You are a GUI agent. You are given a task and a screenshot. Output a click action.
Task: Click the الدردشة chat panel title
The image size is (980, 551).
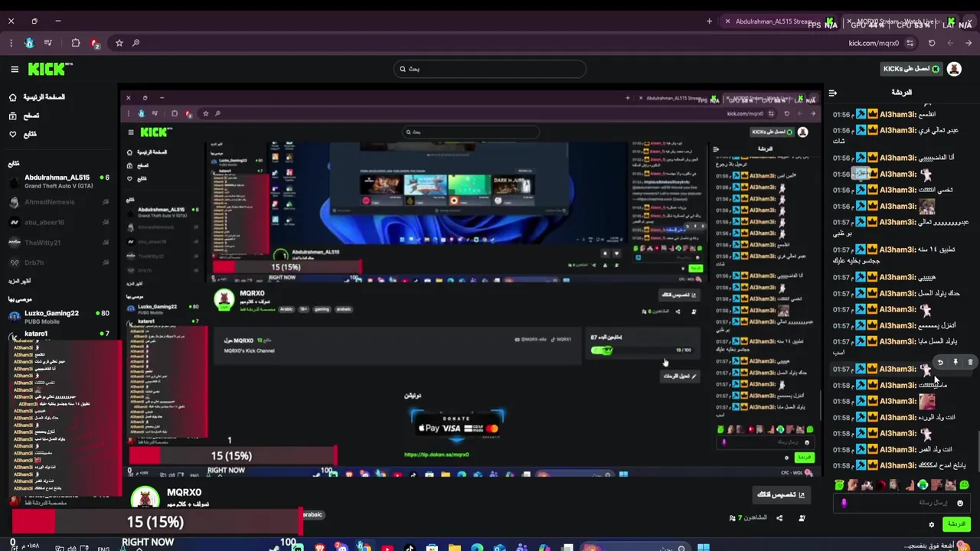[902, 93]
